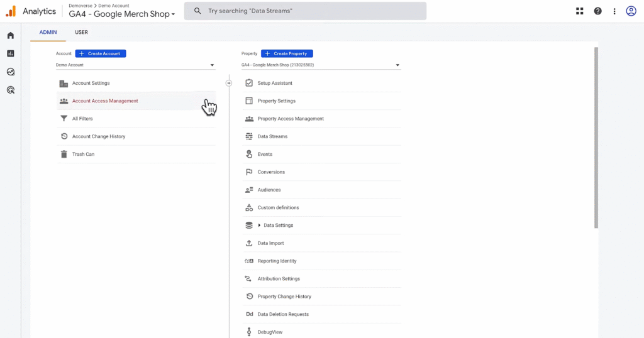
Task: Click the Property Change History clock icon
Action: (249, 296)
